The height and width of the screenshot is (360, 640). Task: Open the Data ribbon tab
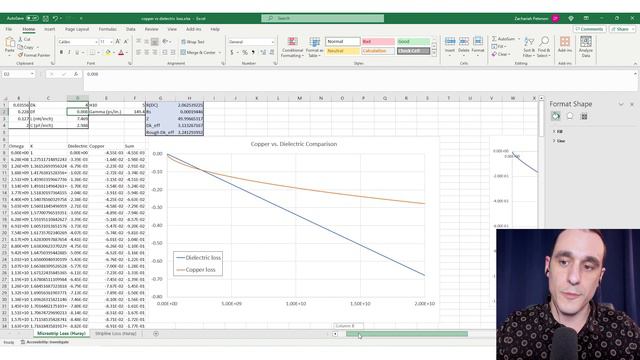point(131,29)
